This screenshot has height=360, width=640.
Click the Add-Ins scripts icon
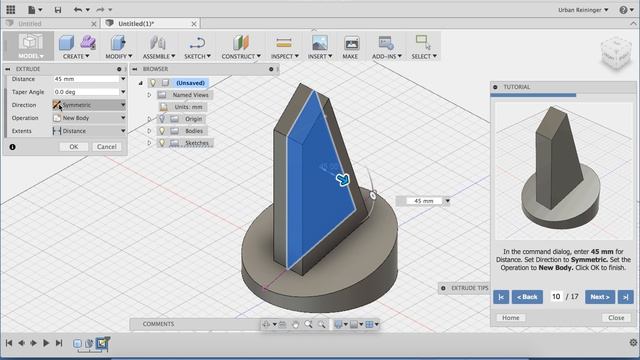[x=386, y=42]
